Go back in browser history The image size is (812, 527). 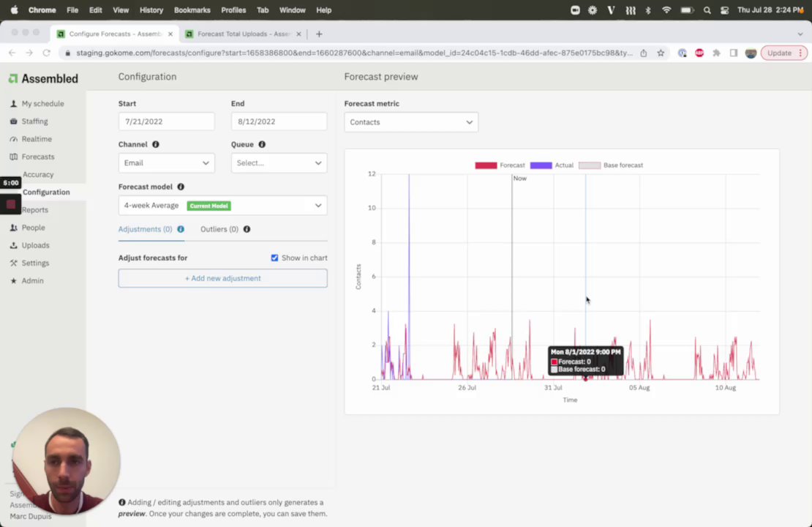click(x=12, y=53)
